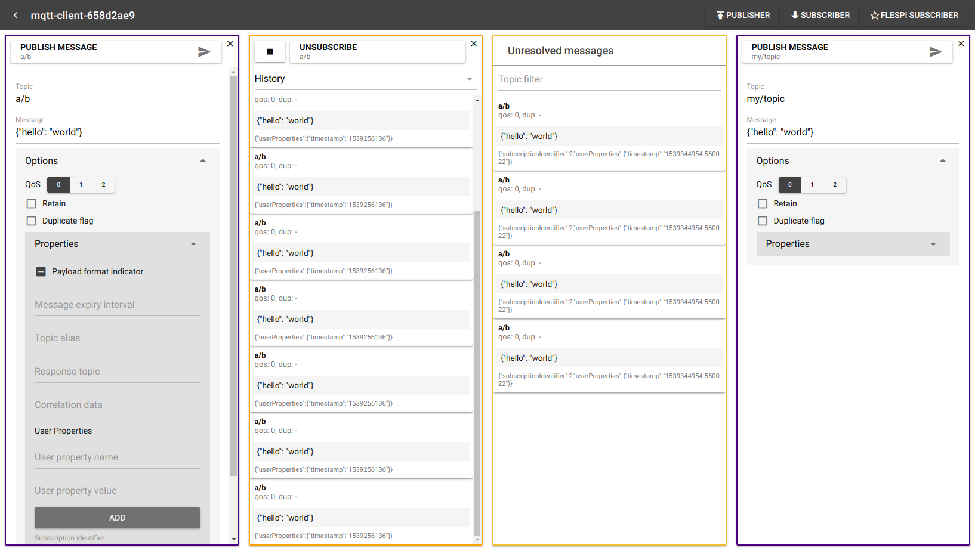
Task: Click the history list scrollbar up arrow
Action: coord(477,100)
